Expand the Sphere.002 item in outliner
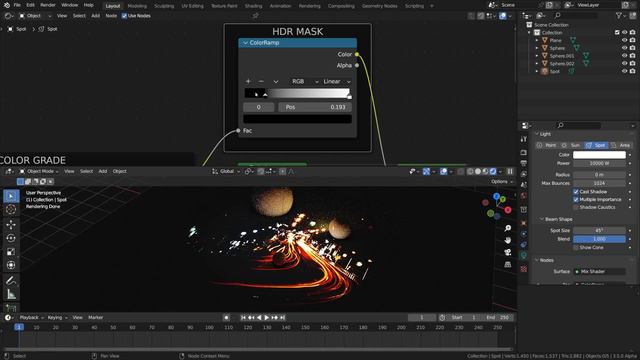Viewport: 640px width, 360px height. 537,64
